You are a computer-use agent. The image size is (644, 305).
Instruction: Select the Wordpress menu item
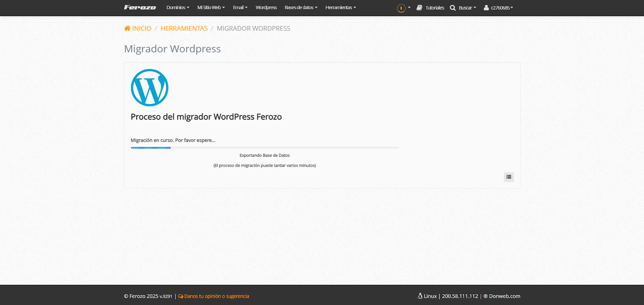pyautogui.click(x=266, y=8)
